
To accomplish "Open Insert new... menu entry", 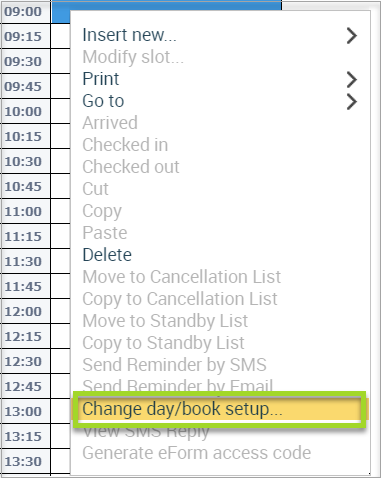I will 129,35.
